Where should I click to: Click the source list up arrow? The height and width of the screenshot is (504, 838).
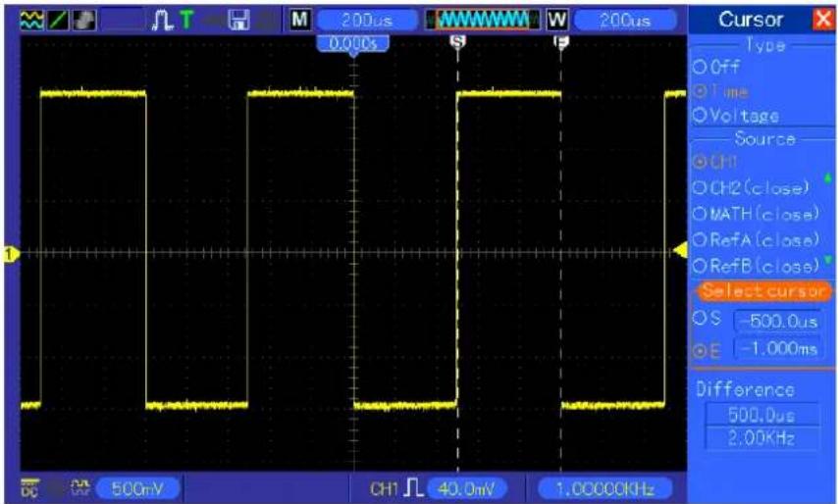(828, 177)
